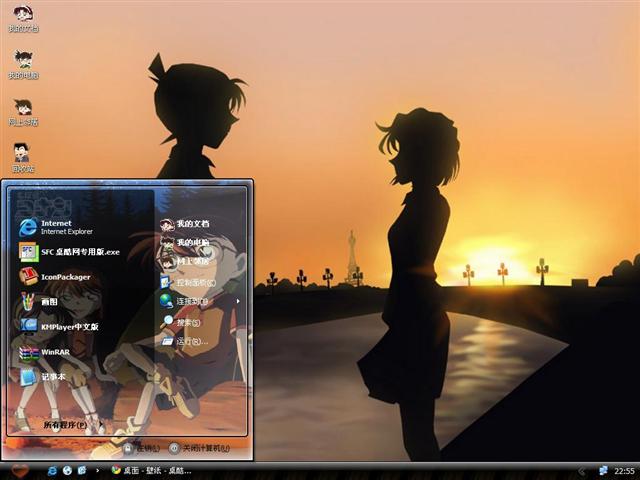The height and width of the screenshot is (480, 640).
Task: Click the heart-shaped Start button
Action: pos(19,471)
